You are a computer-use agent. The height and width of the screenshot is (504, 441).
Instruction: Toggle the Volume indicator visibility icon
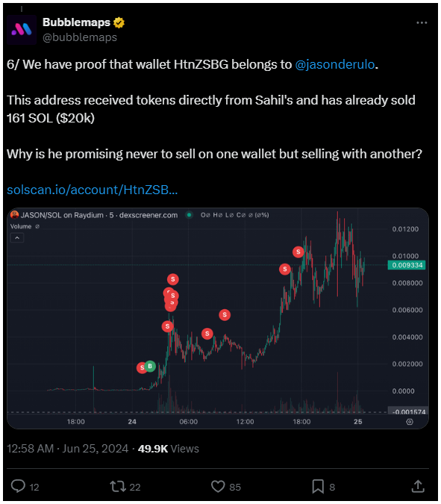pos(37,226)
